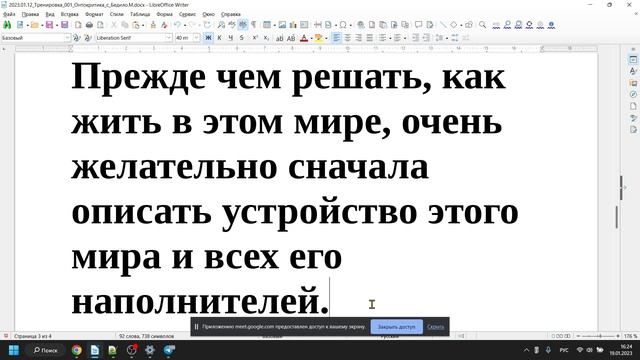Viewport: 640px width, 360px height.
Task: Click the Скрыть link in sharing bar
Action: tap(436, 327)
